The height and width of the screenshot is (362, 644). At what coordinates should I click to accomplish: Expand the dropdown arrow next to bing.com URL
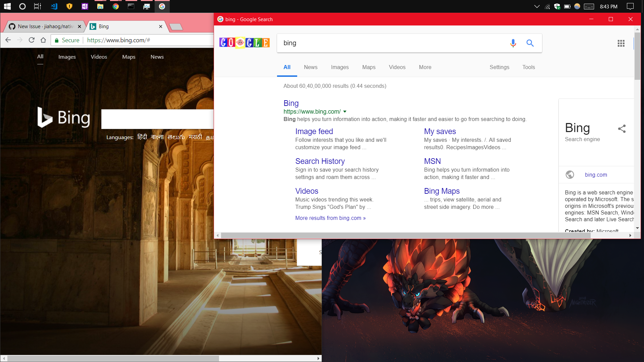pyautogui.click(x=345, y=112)
